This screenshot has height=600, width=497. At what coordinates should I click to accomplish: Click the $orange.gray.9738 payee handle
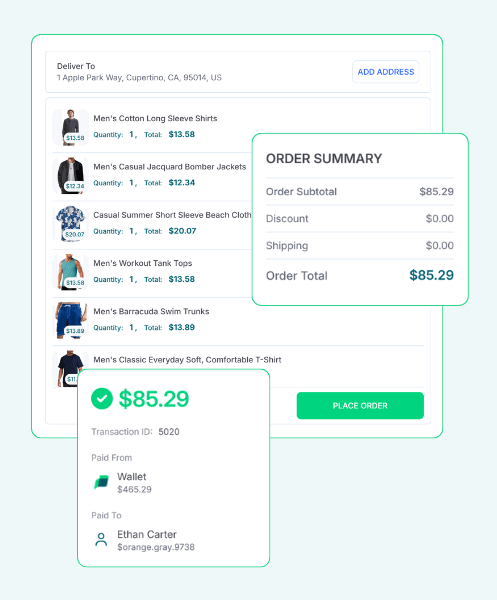pyautogui.click(x=156, y=547)
